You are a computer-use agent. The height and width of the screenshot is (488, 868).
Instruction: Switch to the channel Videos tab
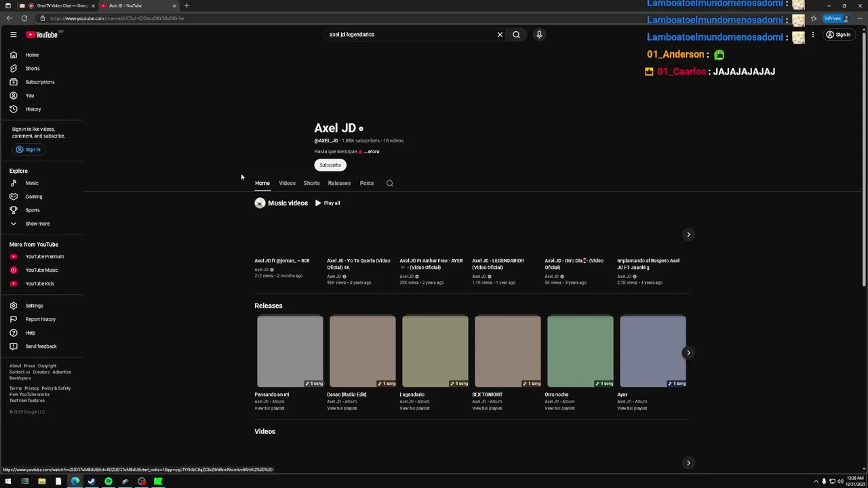[287, 183]
